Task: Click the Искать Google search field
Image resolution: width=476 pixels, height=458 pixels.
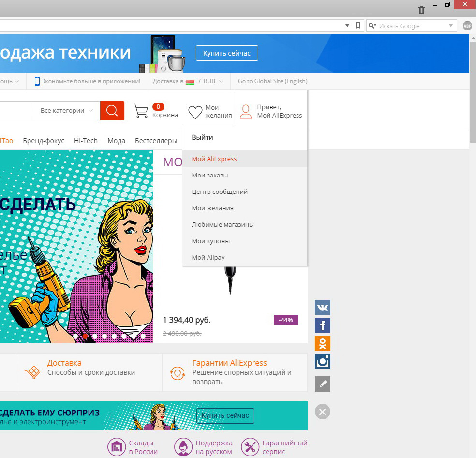Action: (411, 26)
